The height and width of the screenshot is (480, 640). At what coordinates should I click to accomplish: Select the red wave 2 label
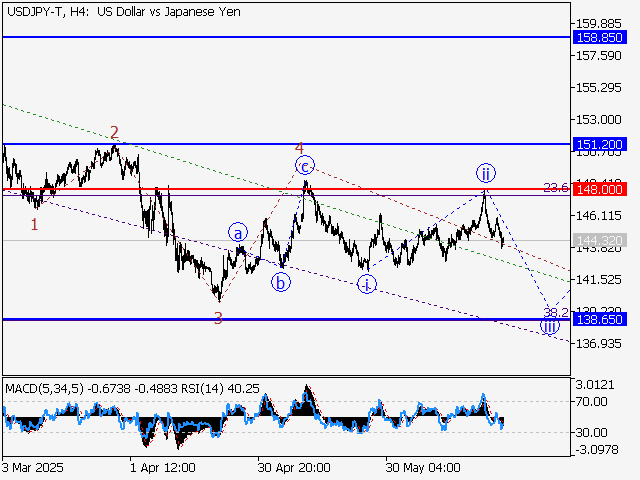click(115, 132)
